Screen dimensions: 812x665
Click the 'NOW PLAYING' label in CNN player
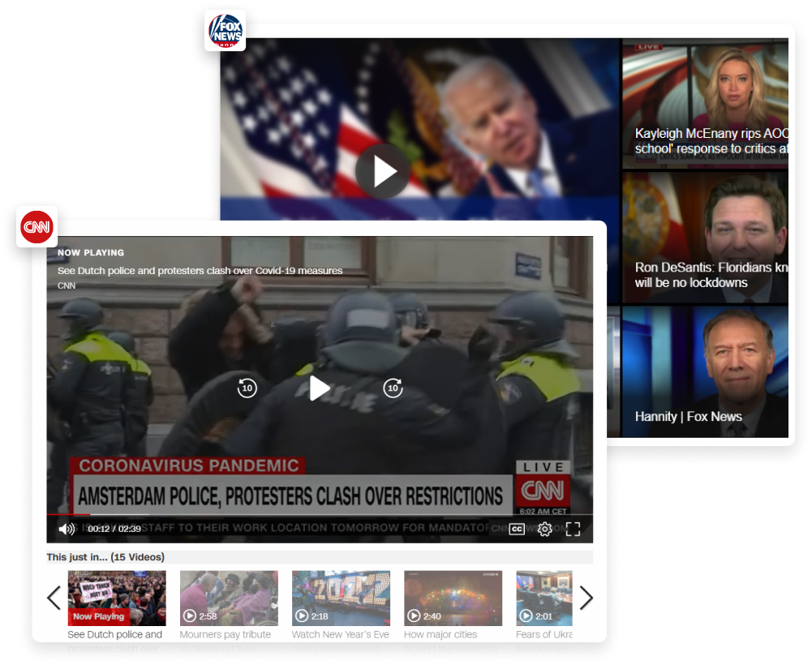91,253
